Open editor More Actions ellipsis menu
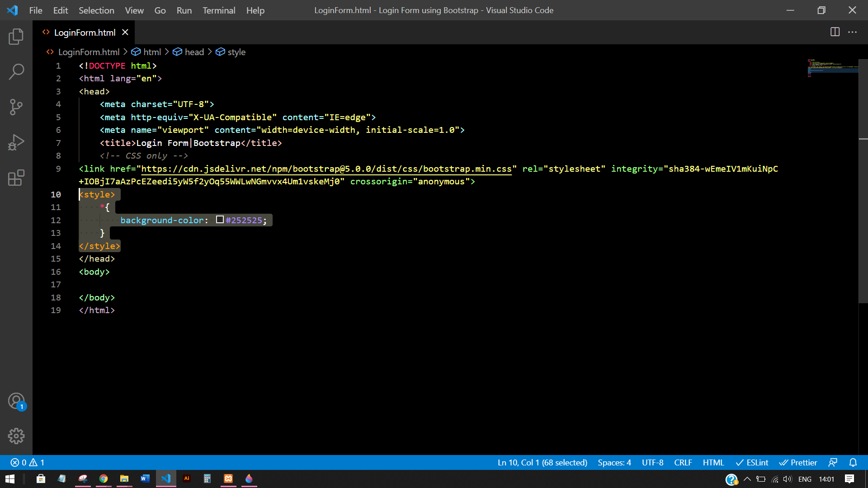868x488 pixels. pyautogui.click(x=852, y=32)
